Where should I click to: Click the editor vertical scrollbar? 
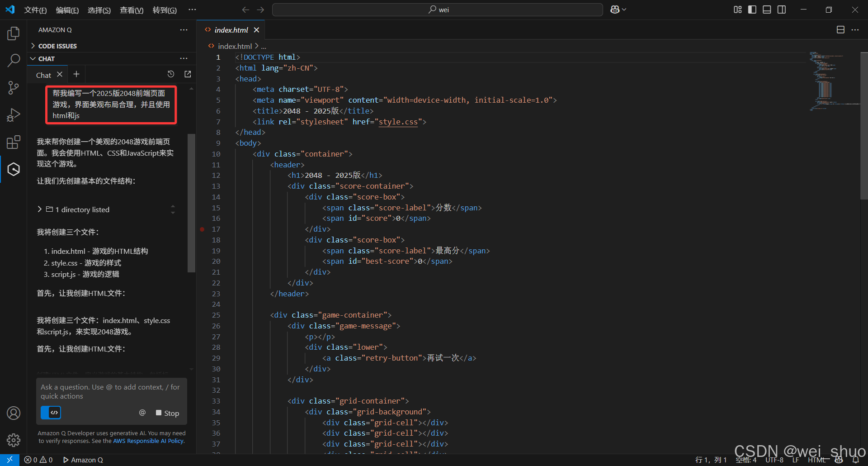pyautogui.click(x=864, y=125)
